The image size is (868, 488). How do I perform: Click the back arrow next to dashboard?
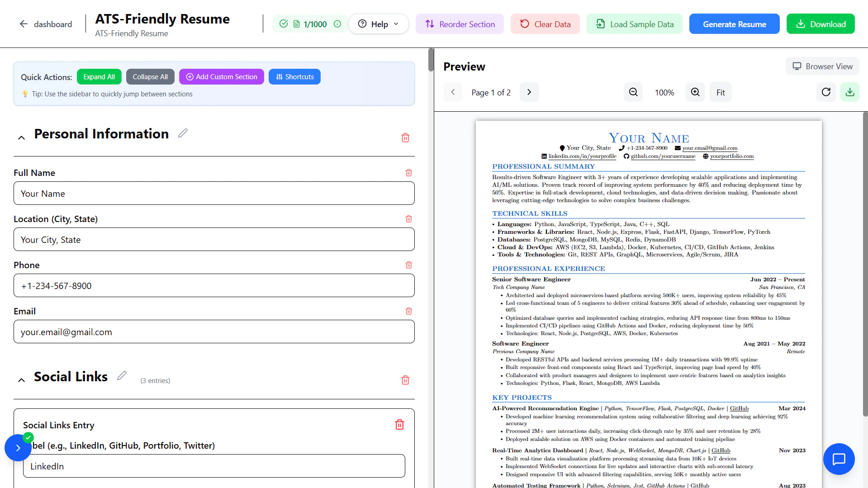(x=23, y=24)
